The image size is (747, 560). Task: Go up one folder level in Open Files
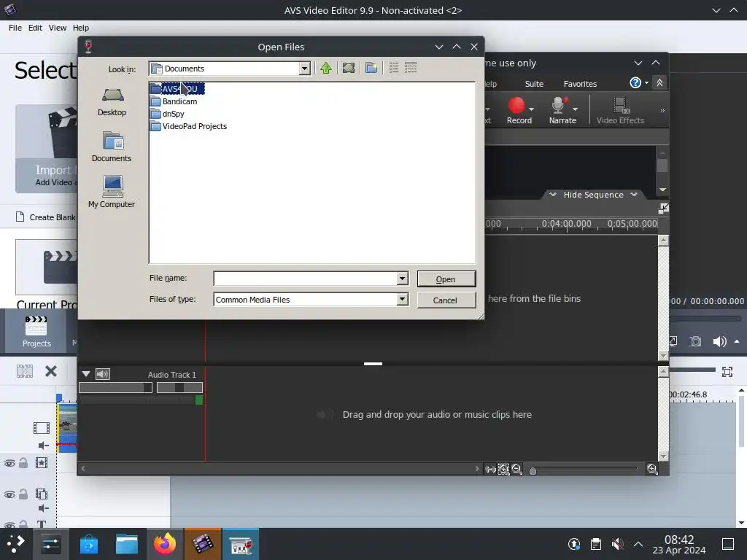[326, 68]
